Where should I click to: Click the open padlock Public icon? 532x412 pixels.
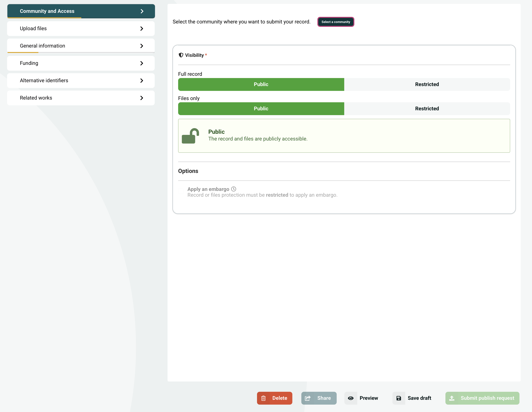[191, 136]
